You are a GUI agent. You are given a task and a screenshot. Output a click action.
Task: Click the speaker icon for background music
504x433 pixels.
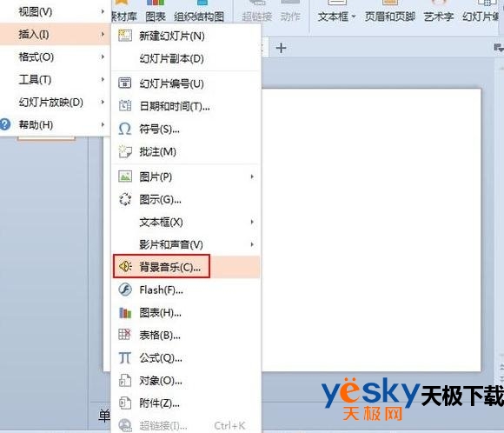[125, 266]
